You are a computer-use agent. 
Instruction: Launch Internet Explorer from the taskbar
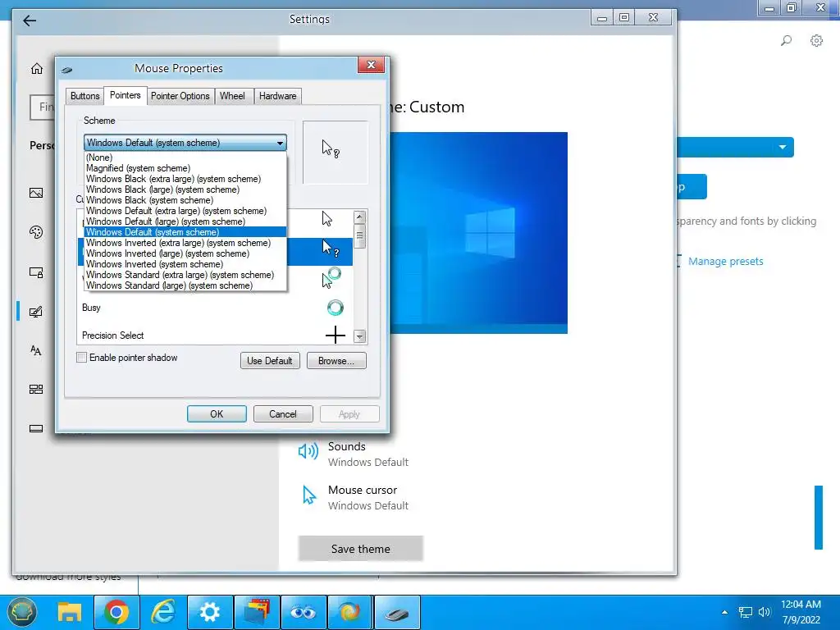tap(163, 612)
